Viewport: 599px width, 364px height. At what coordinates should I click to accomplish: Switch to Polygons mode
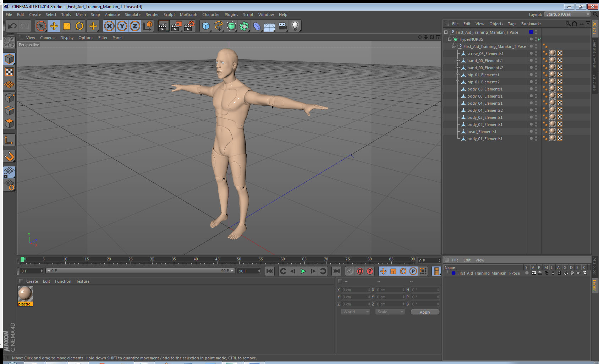9,123
